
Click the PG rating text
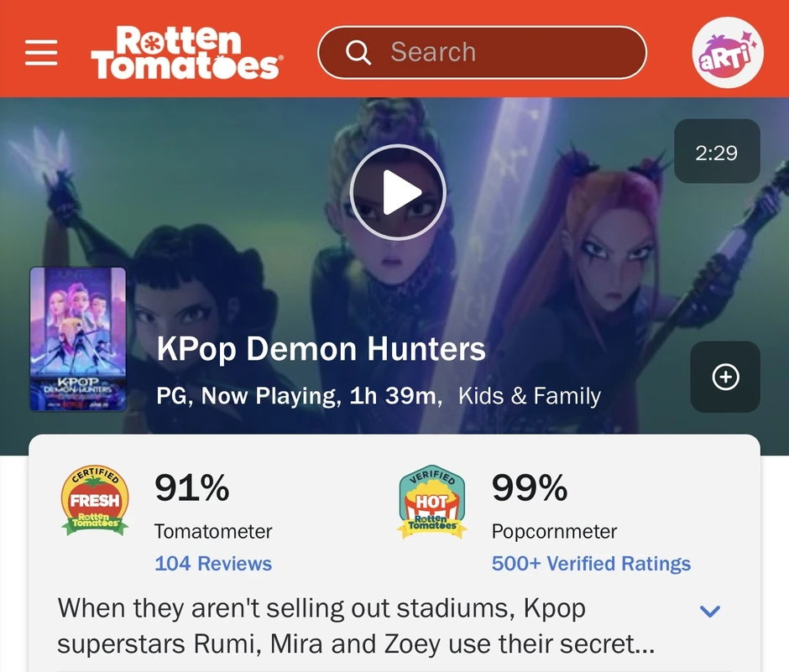(168, 395)
